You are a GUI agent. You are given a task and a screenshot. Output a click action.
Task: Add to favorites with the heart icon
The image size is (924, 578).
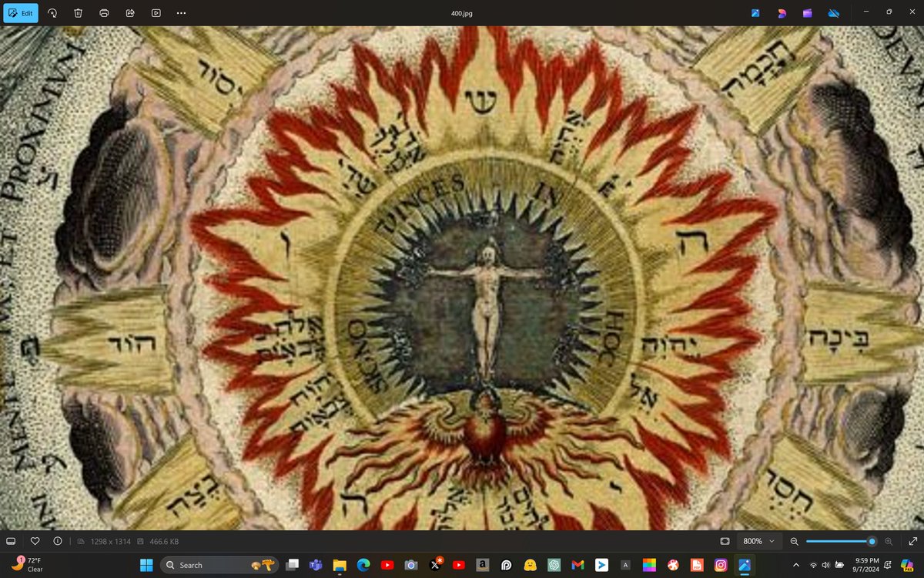coord(35,541)
